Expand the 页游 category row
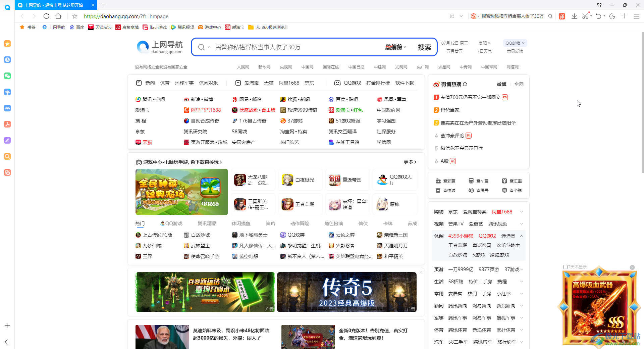Viewport: 644px width, 349px height. coord(522,269)
